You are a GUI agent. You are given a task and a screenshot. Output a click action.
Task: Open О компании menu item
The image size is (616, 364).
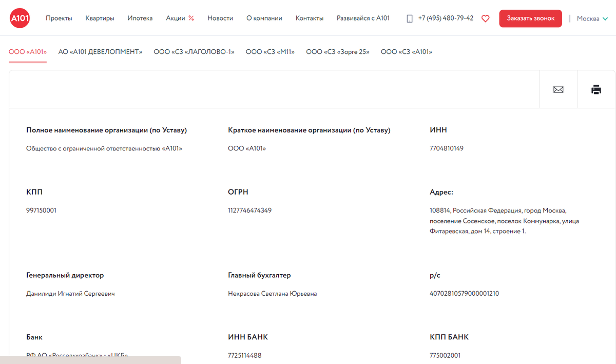point(264,18)
